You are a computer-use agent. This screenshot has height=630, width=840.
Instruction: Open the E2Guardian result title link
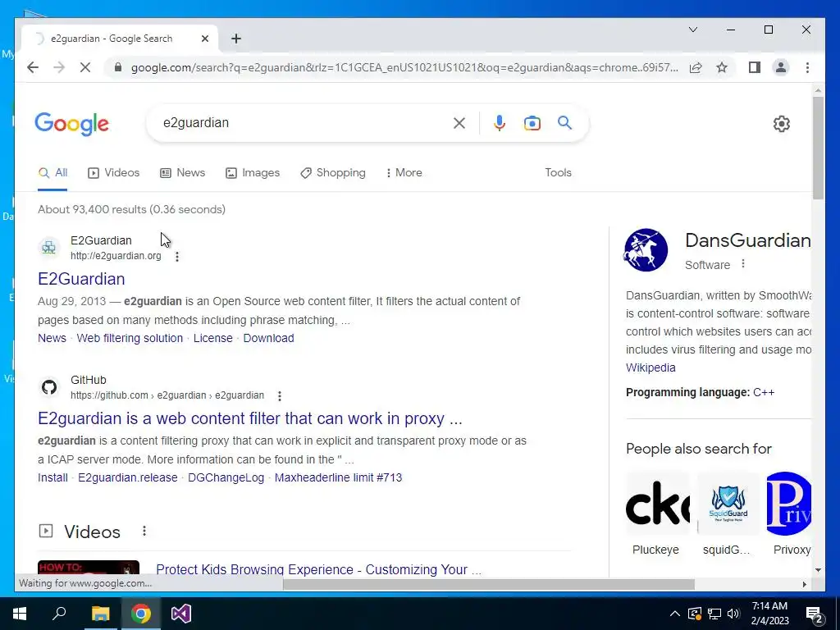[x=81, y=279]
